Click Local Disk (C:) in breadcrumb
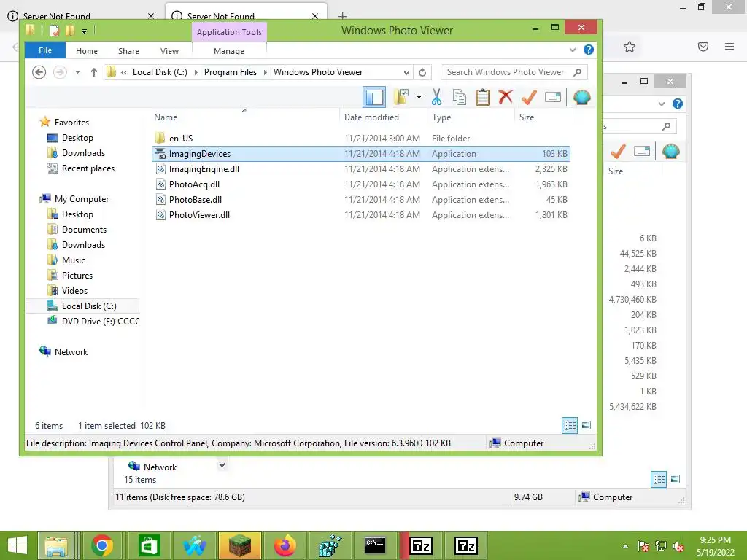 pos(160,72)
